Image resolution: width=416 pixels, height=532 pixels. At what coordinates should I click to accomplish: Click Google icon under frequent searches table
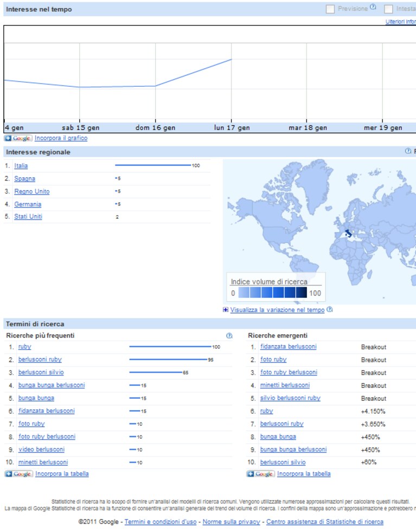(18, 474)
